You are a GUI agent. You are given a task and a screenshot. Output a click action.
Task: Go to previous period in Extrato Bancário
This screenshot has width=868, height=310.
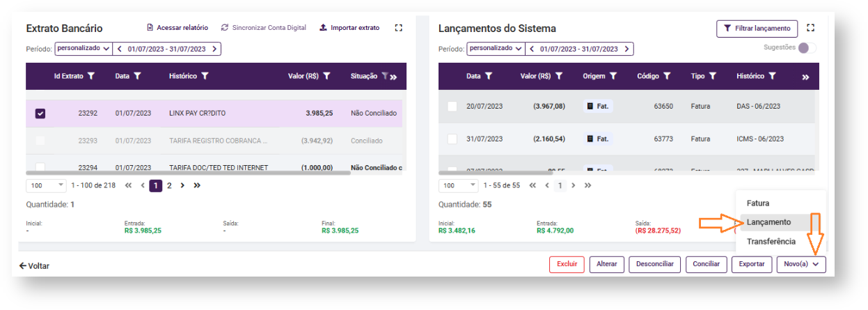pos(120,49)
